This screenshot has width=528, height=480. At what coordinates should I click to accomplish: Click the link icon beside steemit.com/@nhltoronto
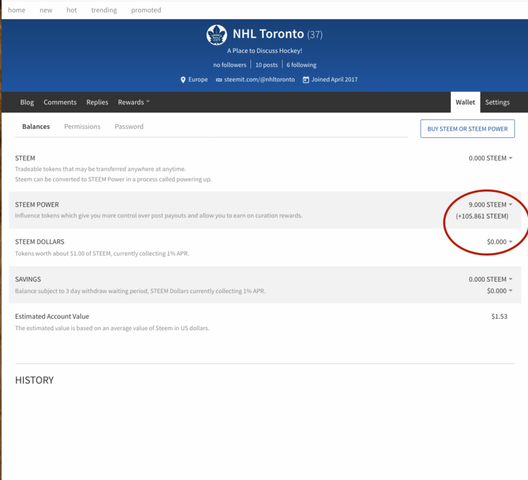(219, 80)
